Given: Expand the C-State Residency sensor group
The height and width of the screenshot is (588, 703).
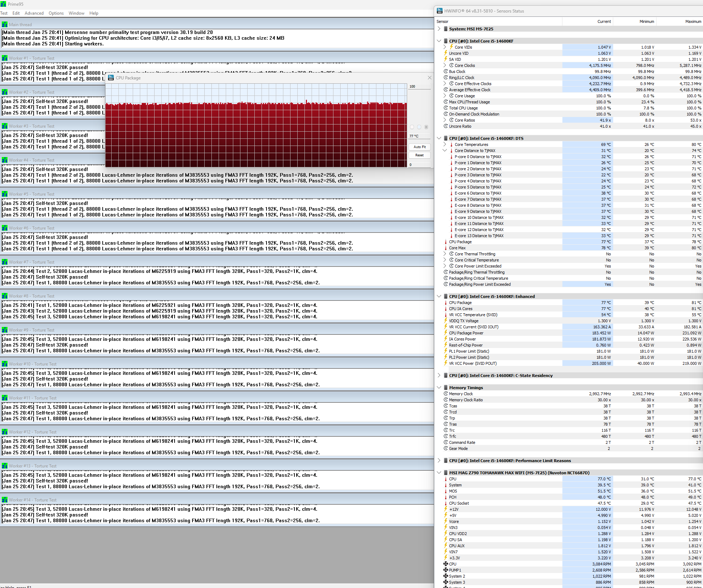Looking at the screenshot, I should pyautogui.click(x=439, y=376).
